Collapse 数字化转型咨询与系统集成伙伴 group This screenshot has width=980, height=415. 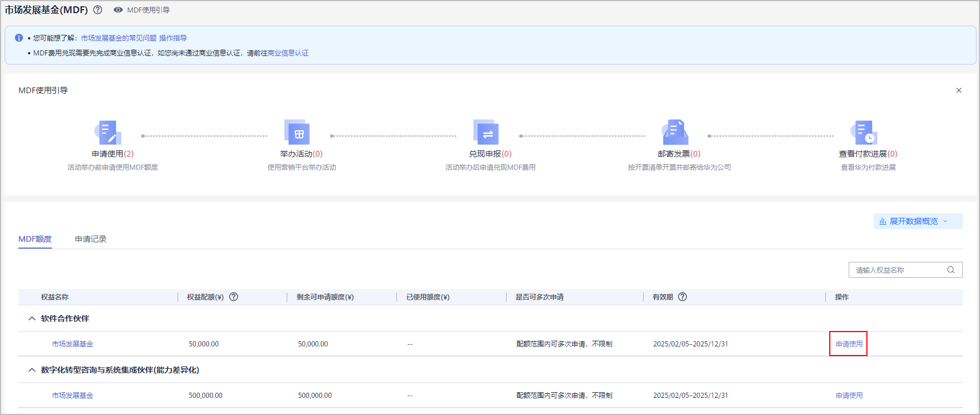[32, 370]
